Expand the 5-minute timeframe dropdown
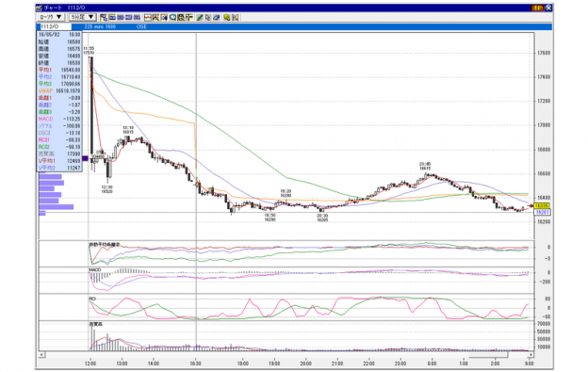Viewport: 588px width, 372px height. (83, 17)
